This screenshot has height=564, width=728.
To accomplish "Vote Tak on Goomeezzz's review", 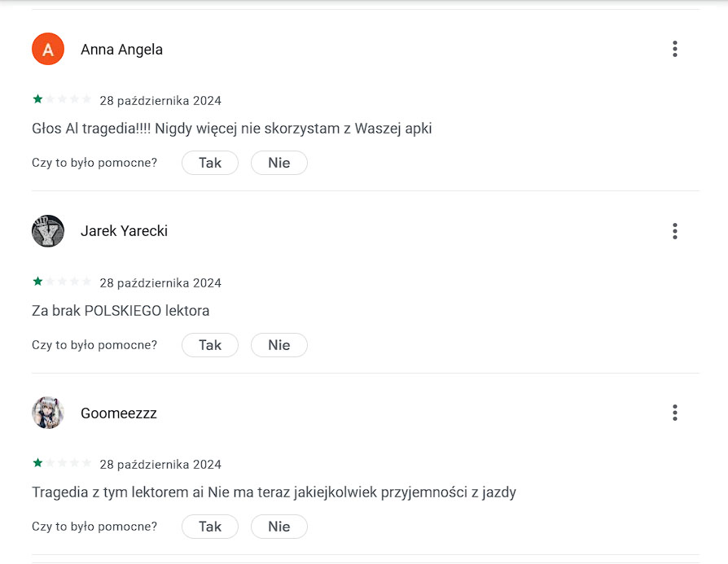I will [210, 527].
